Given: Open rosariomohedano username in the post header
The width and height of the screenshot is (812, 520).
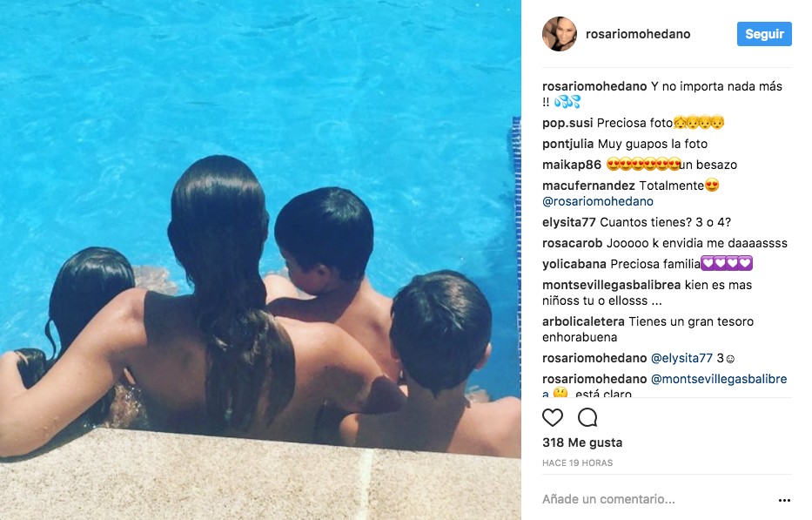Looking at the screenshot, I should point(637,34).
